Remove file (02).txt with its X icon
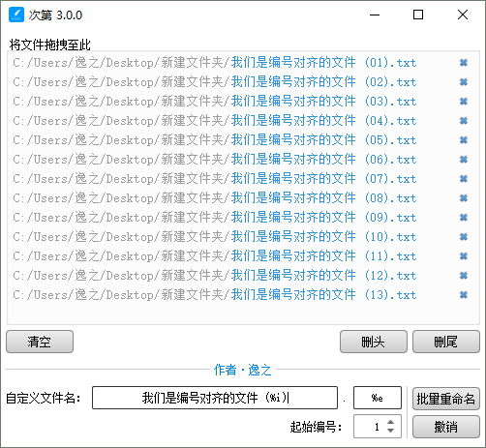The width and height of the screenshot is (486, 448). coord(464,82)
